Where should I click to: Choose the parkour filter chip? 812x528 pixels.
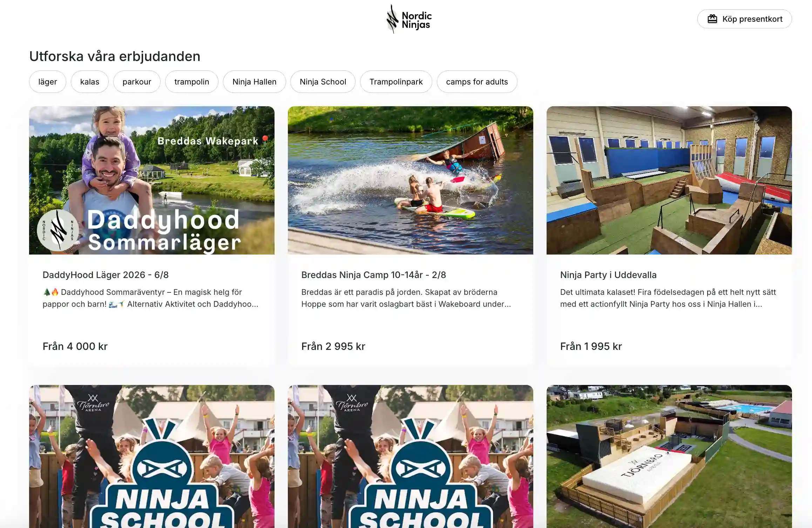click(137, 82)
